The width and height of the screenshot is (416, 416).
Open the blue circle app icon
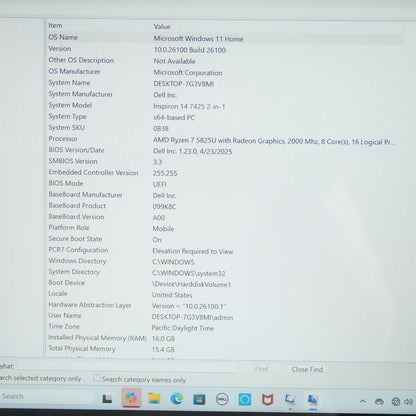point(245,399)
